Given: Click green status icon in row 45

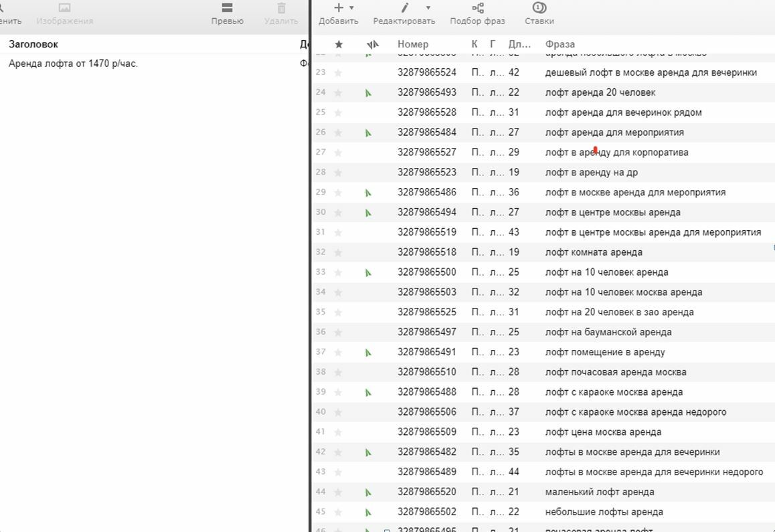Looking at the screenshot, I should tap(368, 513).
